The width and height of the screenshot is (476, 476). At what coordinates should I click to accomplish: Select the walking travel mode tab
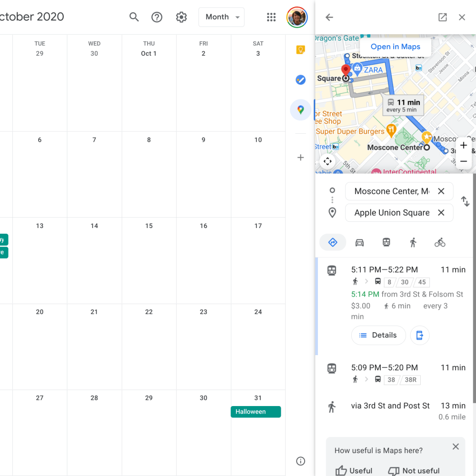[x=413, y=243]
